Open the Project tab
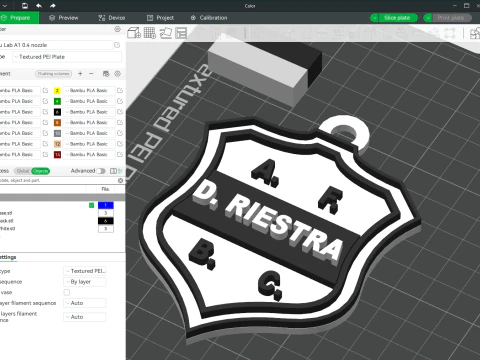480x360 pixels. point(160,18)
